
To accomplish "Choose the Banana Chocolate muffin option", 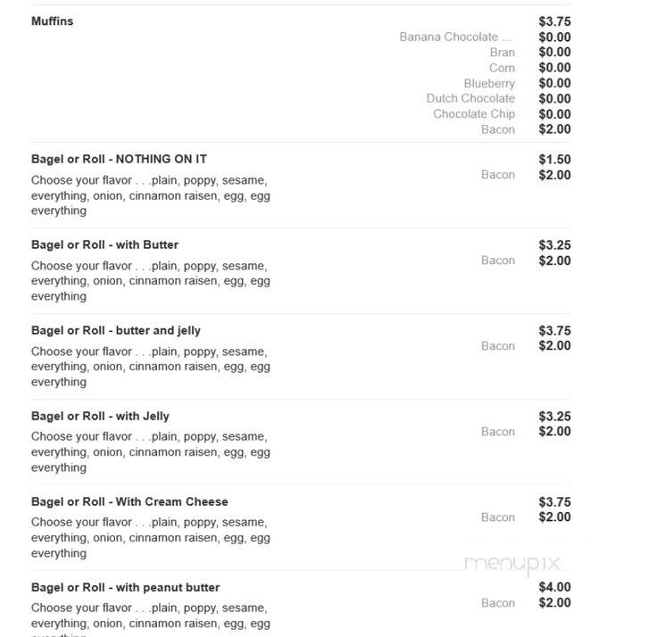I will click(x=455, y=37).
